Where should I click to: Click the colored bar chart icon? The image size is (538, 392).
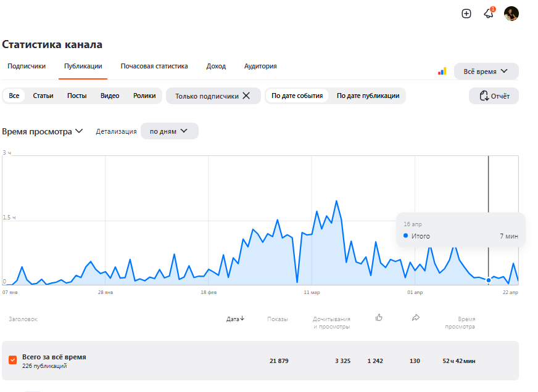tap(442, 71)
